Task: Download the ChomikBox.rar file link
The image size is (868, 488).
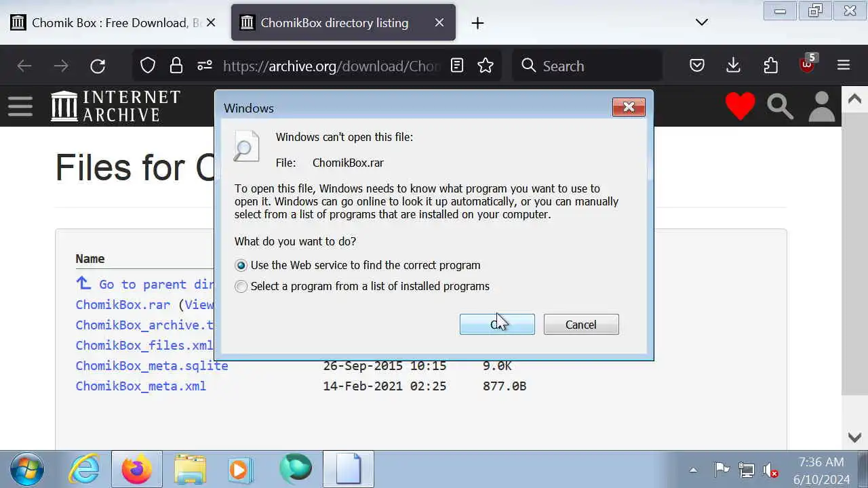Action: pyautogui.click(x=123, y=304)
